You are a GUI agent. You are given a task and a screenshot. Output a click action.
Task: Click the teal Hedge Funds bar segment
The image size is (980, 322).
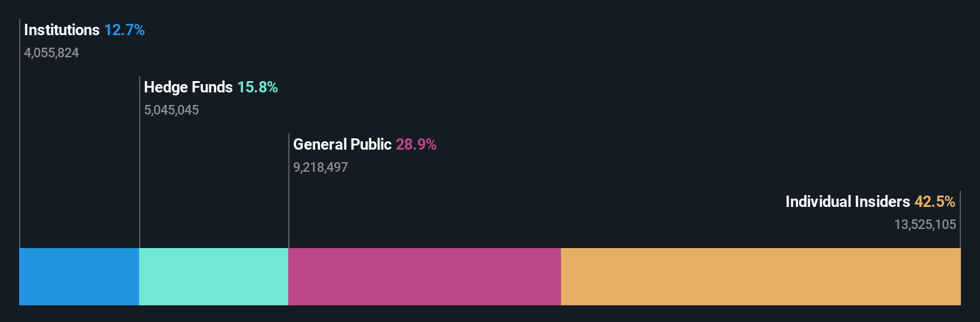click(x=214, y=277)
